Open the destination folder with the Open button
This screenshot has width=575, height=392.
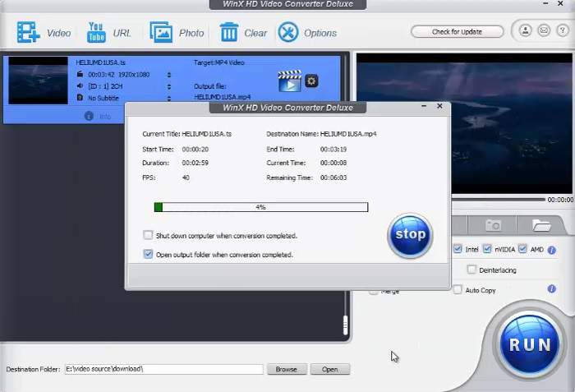330,369
